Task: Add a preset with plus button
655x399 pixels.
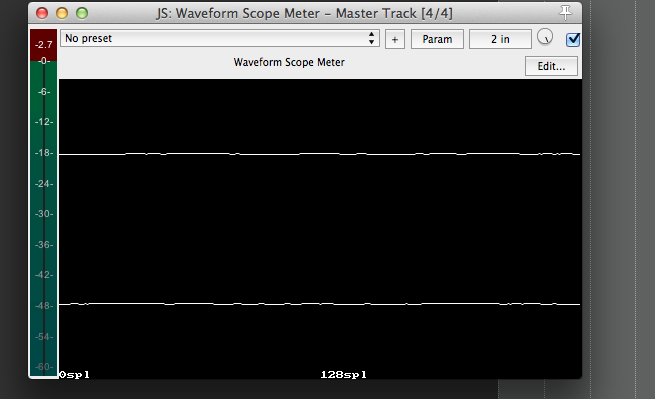Action: [395, 39]
